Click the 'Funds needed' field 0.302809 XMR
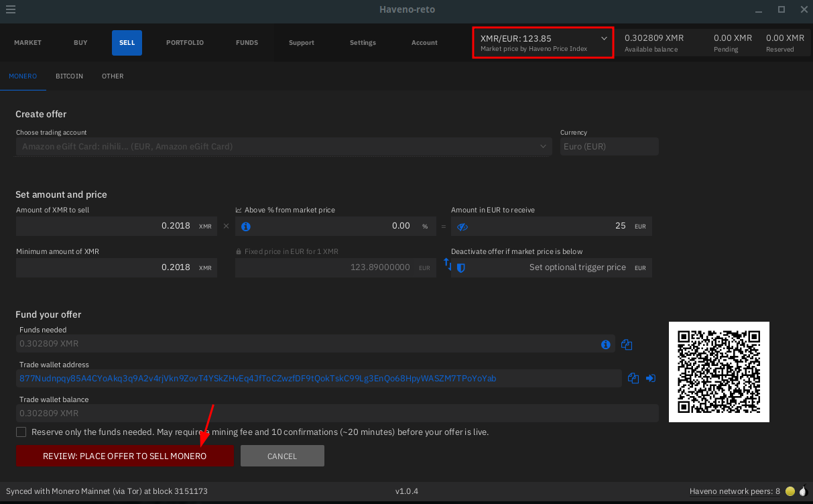This screenshot has height=504, width=813. pyautogui.click(x=315, y=344)
